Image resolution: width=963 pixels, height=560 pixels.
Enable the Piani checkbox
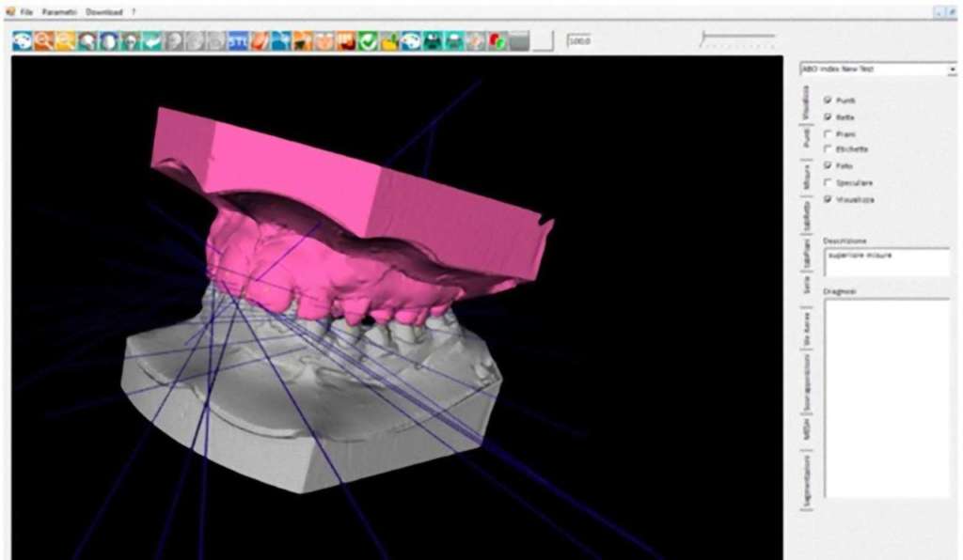[x=827, y=133]
